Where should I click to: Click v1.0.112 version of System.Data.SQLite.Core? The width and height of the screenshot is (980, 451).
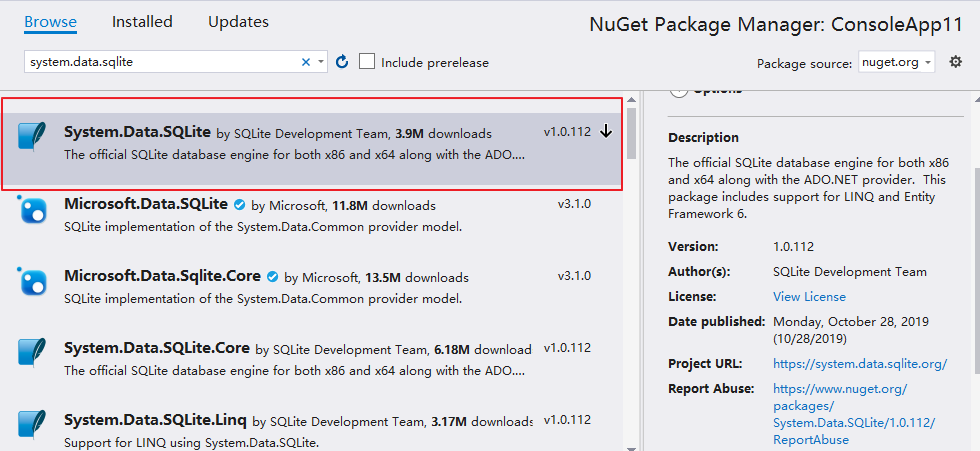click(567, 348)
